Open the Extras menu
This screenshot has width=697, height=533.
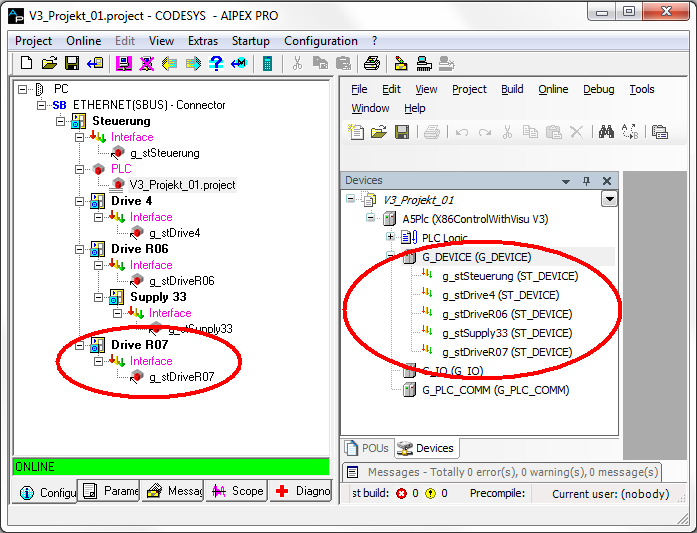203,41
